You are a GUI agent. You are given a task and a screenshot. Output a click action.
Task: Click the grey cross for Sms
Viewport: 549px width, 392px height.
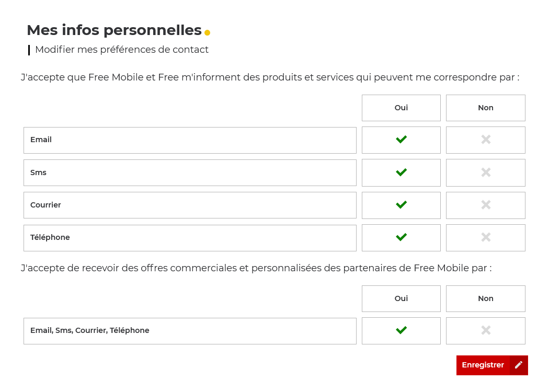[x=486, y=172]
